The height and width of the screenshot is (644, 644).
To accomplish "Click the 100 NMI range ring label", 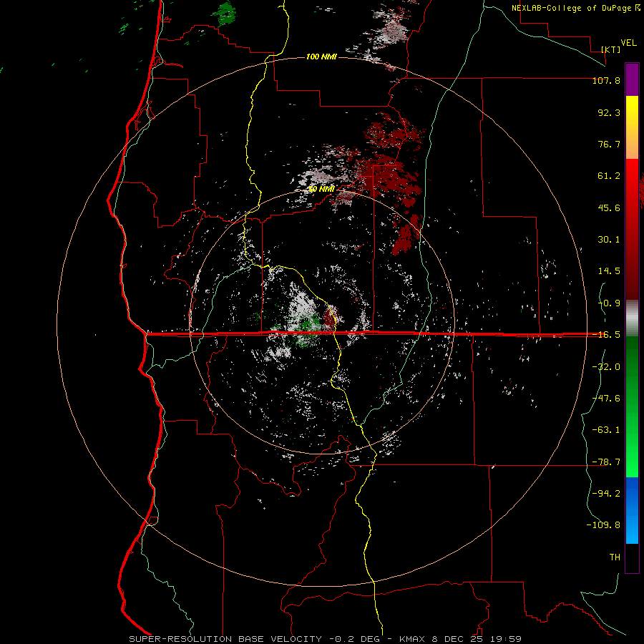I will tap(321, 57).
